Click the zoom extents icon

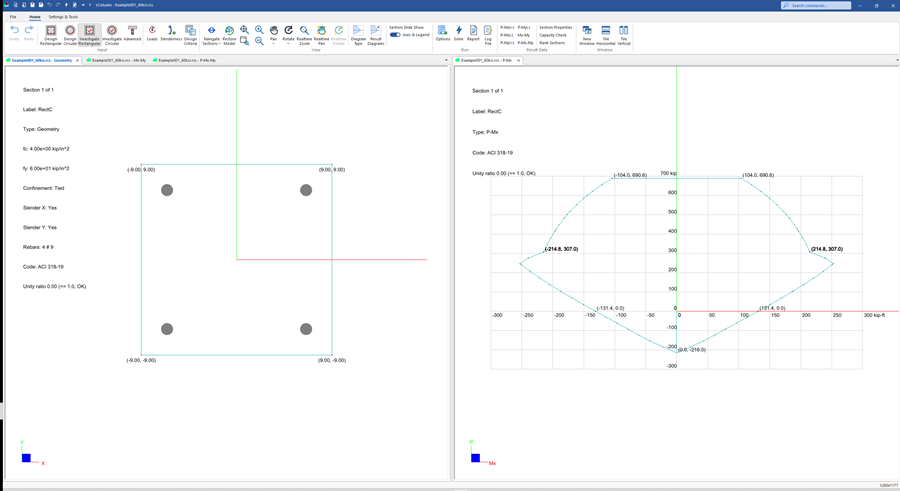(245, 29)
